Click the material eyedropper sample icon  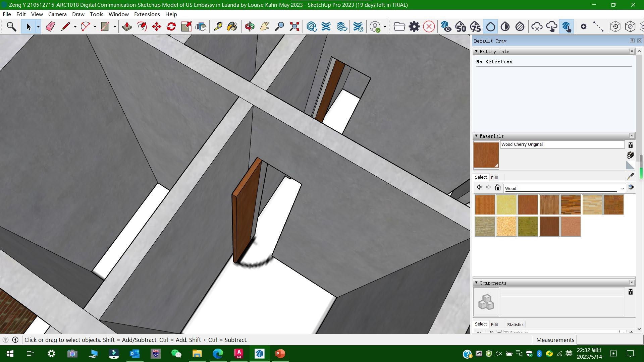point(630,176)
